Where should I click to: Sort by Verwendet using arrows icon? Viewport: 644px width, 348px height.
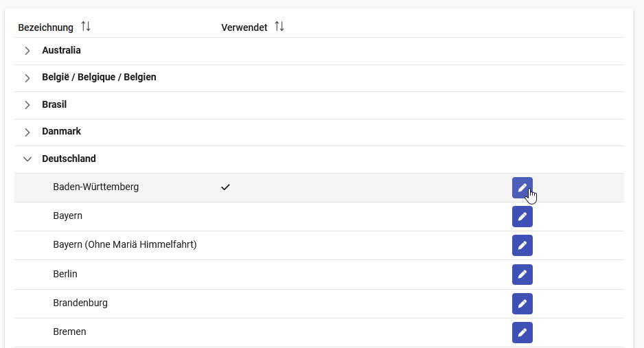coord(279,27)
